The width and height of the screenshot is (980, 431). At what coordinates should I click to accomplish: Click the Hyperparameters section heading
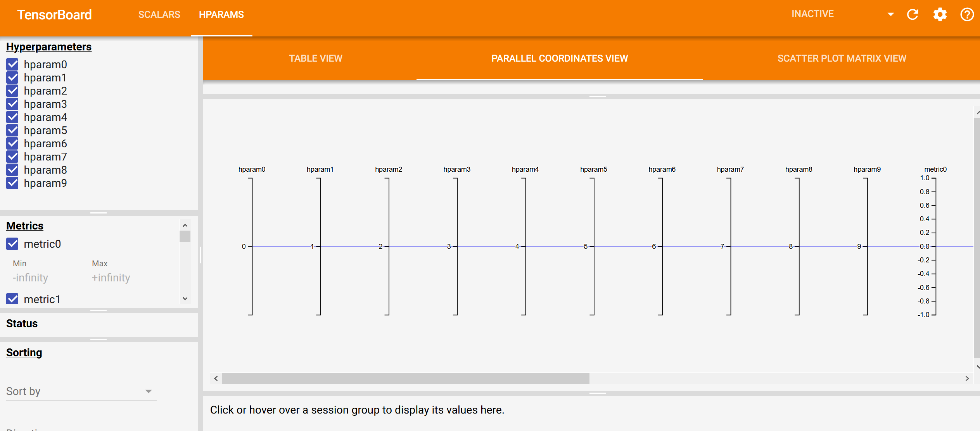pyautogui.click(x=48, y=47)
